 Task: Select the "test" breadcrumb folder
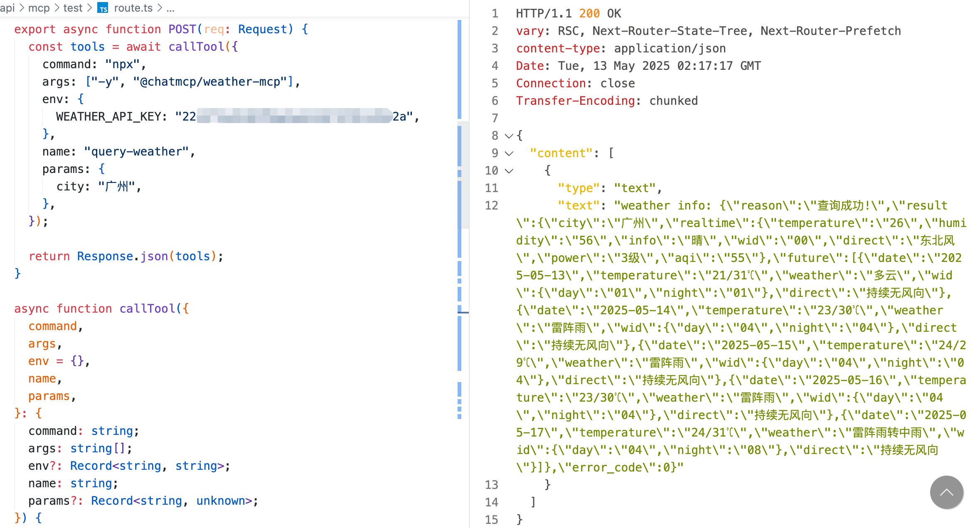(x=73, y=8)
